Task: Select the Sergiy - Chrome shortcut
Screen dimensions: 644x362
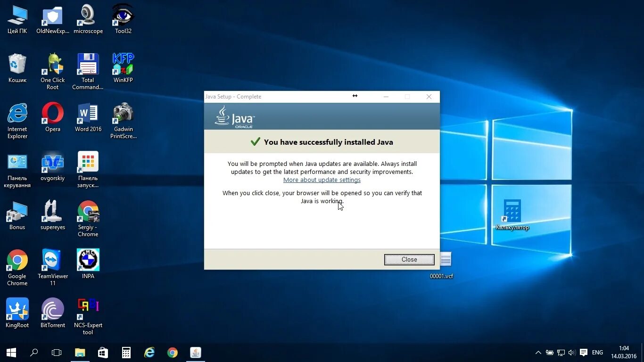Action: click(x=88, y=219)
